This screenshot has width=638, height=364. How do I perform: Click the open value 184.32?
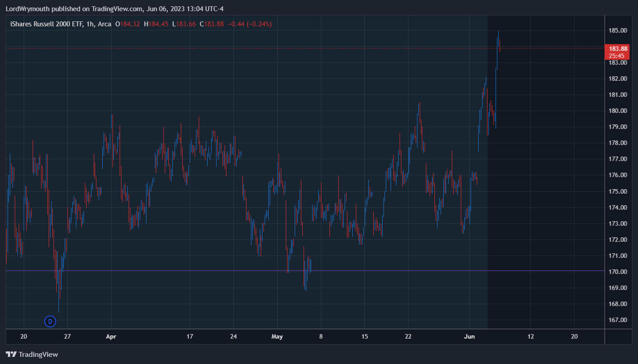tap(130, 24)
